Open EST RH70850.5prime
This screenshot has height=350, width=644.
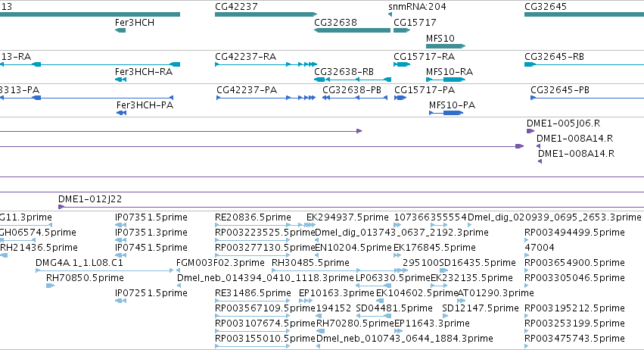(85, 278)
